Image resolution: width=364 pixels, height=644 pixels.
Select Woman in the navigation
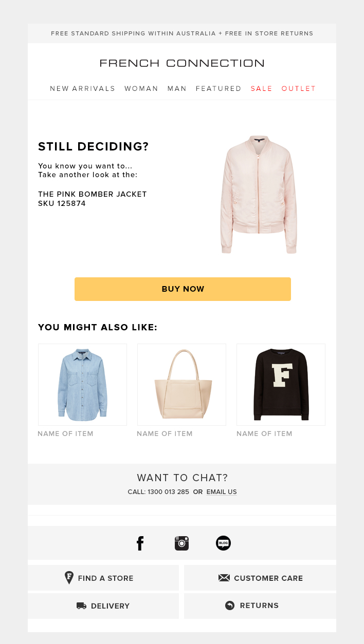(141, 89)
